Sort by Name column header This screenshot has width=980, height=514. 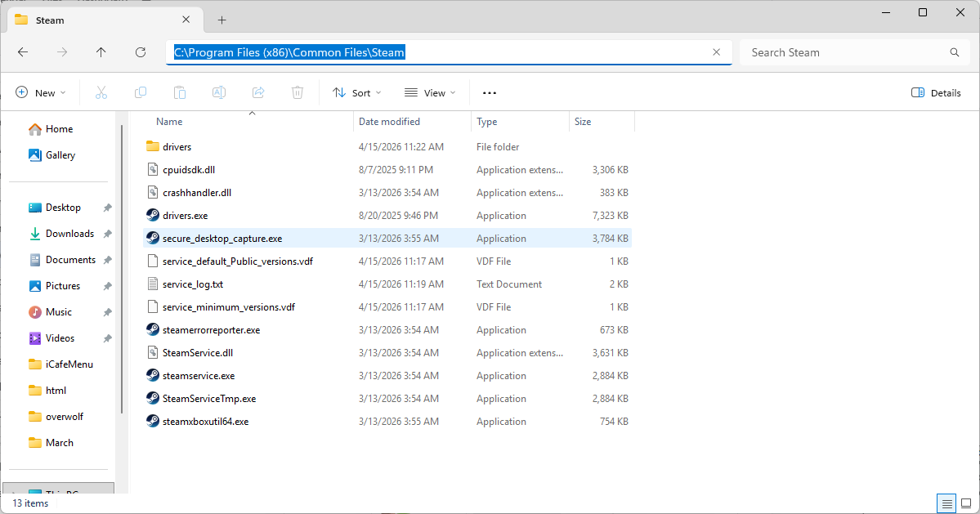[x=169, y=122]
